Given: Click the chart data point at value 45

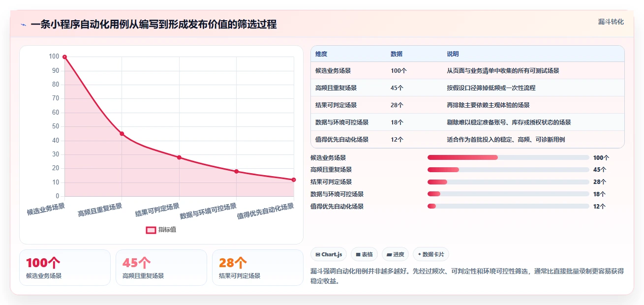Looking at the screenshot, I should coord(122,134).
